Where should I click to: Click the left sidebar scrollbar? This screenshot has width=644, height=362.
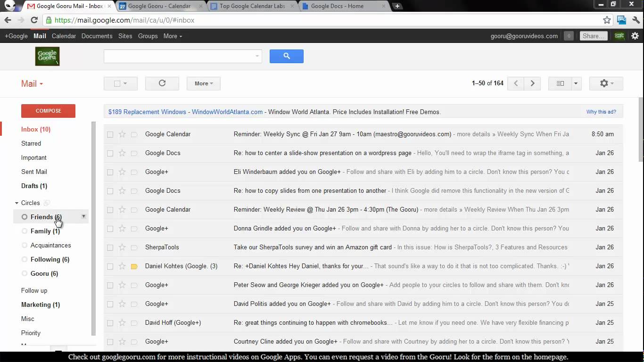click(93, 229)
